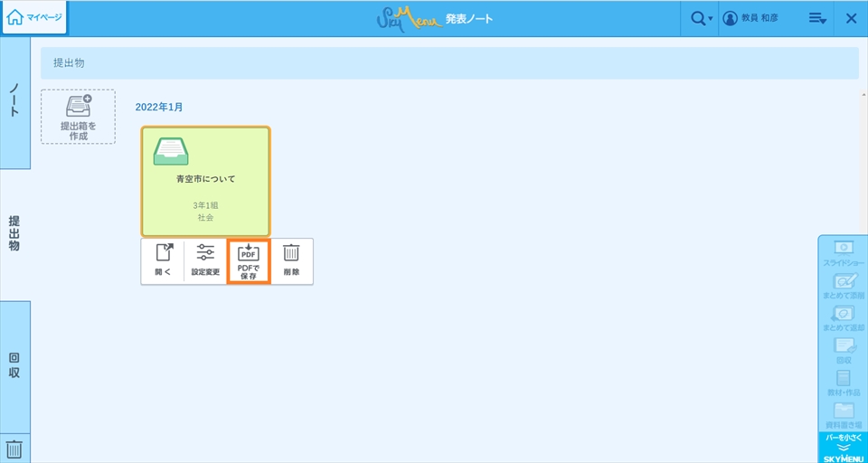This screenshot has width=868, height=463.
Task: Click the マイページ home button
Action: (34, 18)
